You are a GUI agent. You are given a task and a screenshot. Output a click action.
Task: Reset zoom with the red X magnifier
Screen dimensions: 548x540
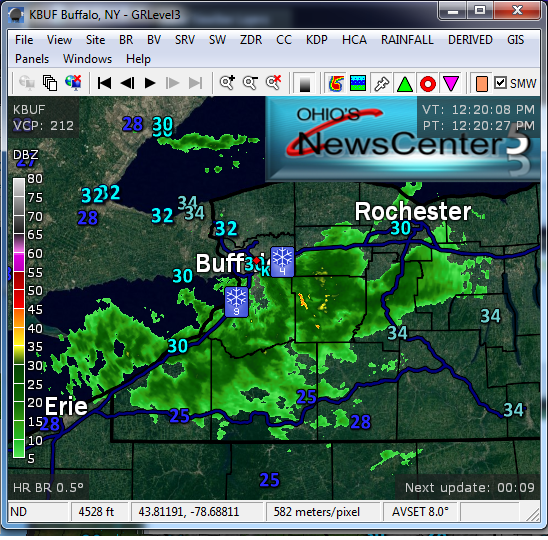273,83
